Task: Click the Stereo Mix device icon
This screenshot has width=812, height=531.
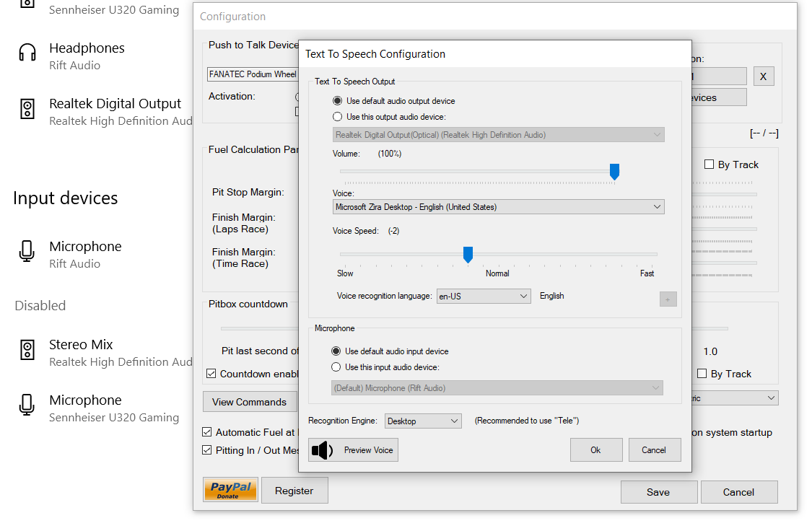Action: [x=27, y=350]
